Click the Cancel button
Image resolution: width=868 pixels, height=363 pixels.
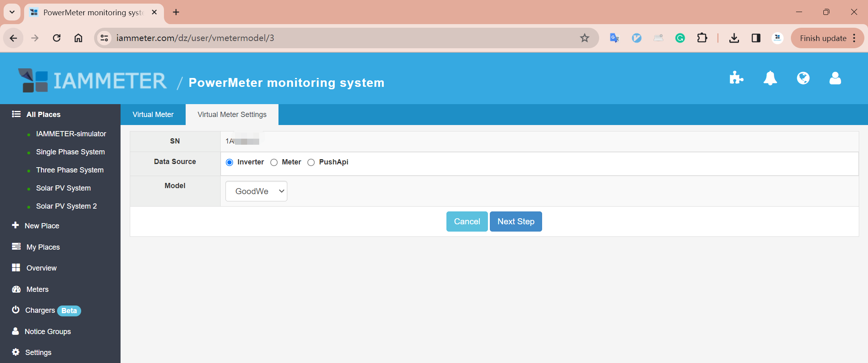[467, 221]
